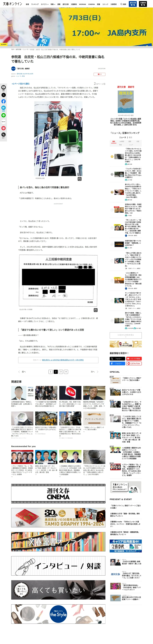Open 公式YouTube button
Screen dimensions: 153x644
pyautogui.click(x=134, y=364)
